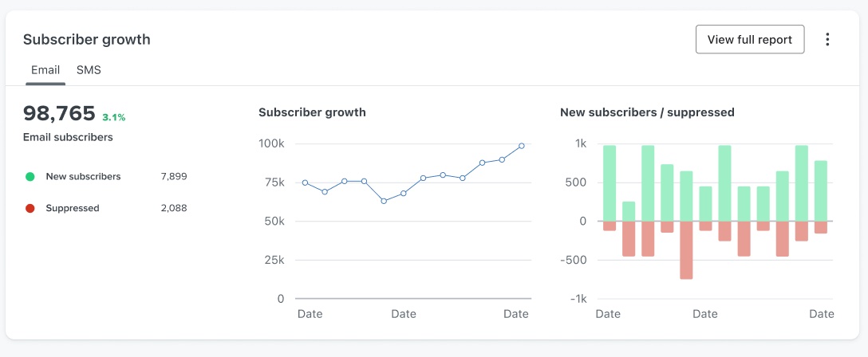Click the Subscriber growth chart title
The height and width of the screenshot is (357, 868).
pos(312,112)
